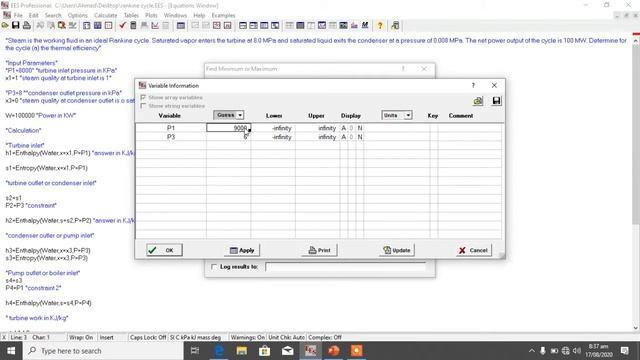The width and height of the screenshot is (640, 360).
Task: Open File Explorer from taskbar
Action: pyautogui.click(x=242, y=351)
